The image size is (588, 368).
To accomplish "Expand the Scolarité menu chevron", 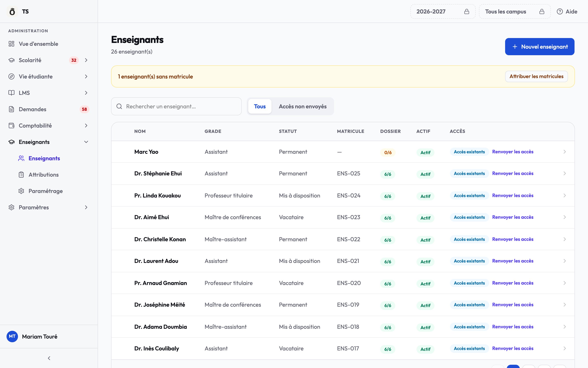I will tap(86, 60).
